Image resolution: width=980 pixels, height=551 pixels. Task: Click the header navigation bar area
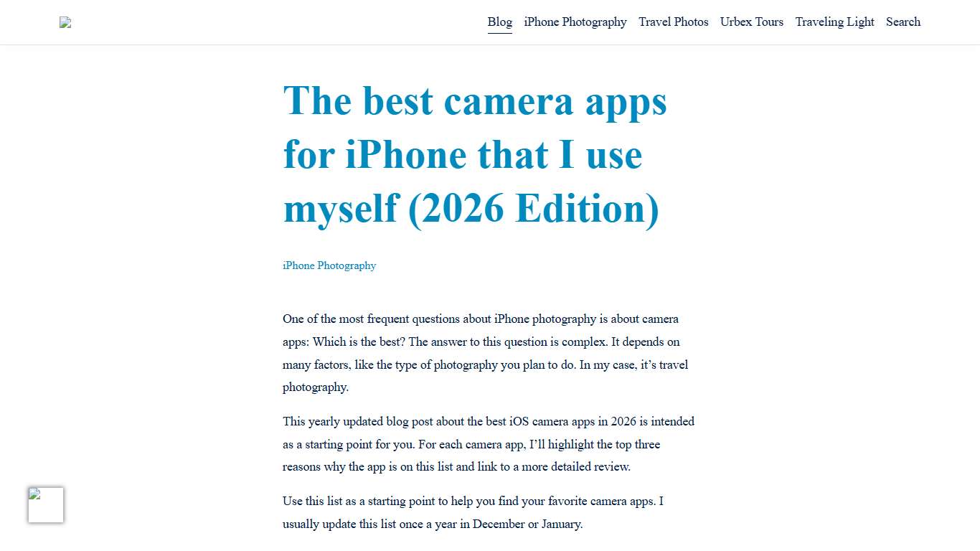(x=490, y=22)
